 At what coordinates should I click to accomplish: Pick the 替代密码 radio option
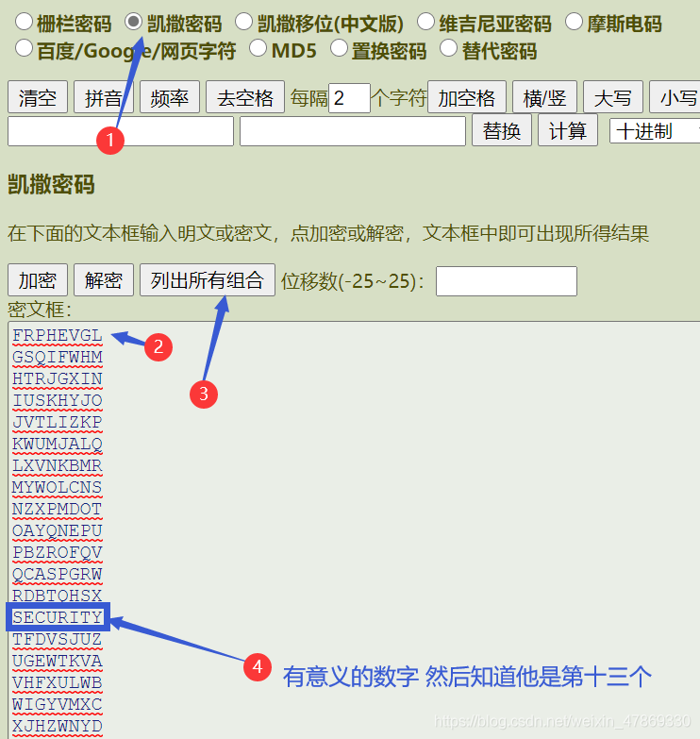tap(448, 48)
